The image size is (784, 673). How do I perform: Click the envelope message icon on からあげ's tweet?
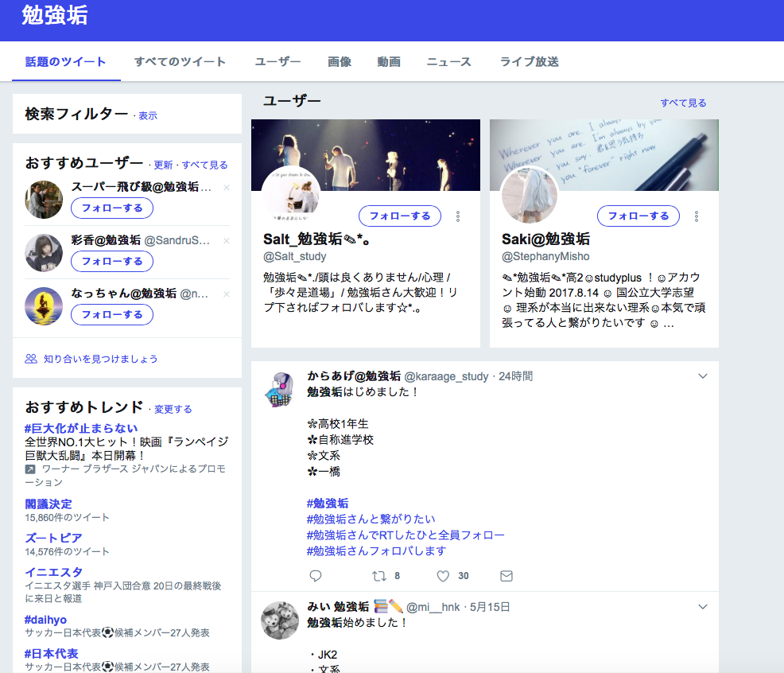(506, 576)
